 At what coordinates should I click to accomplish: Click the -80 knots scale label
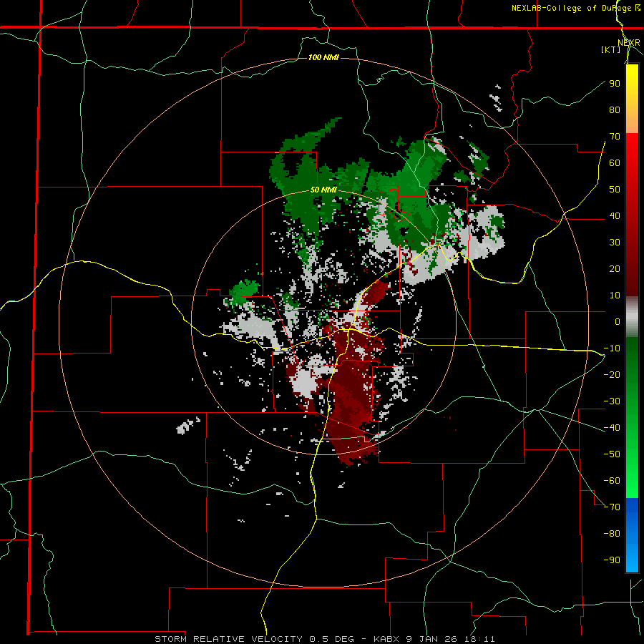(x=612, y=534)
